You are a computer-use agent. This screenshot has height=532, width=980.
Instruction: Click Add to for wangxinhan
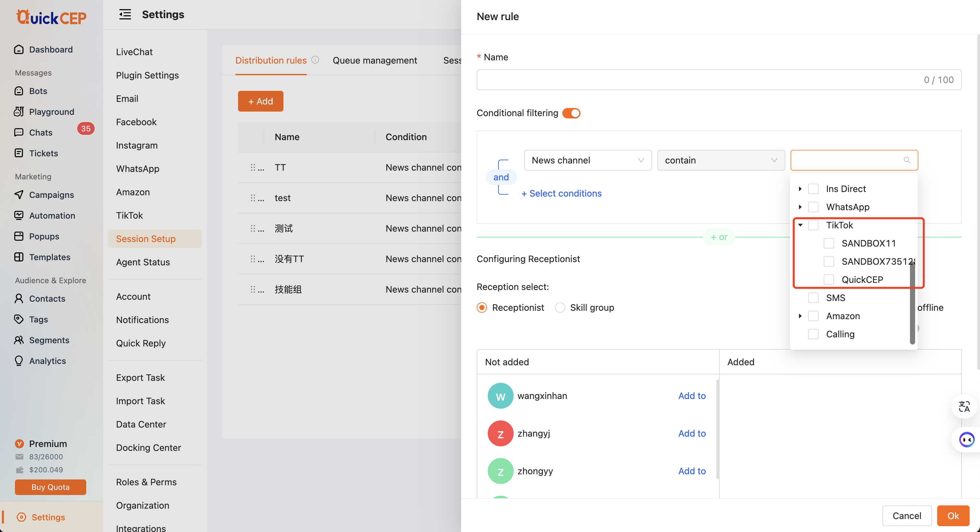pos(692,396)
